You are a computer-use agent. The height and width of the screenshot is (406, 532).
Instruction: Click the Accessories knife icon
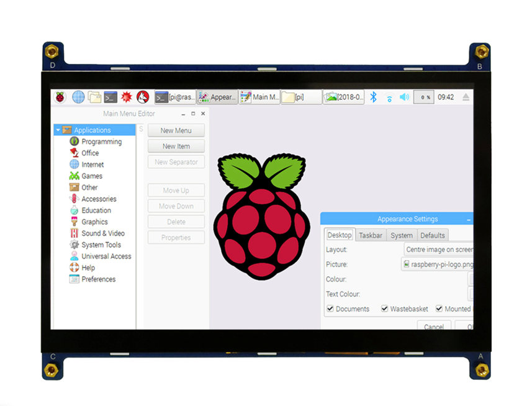click(74, 199)
